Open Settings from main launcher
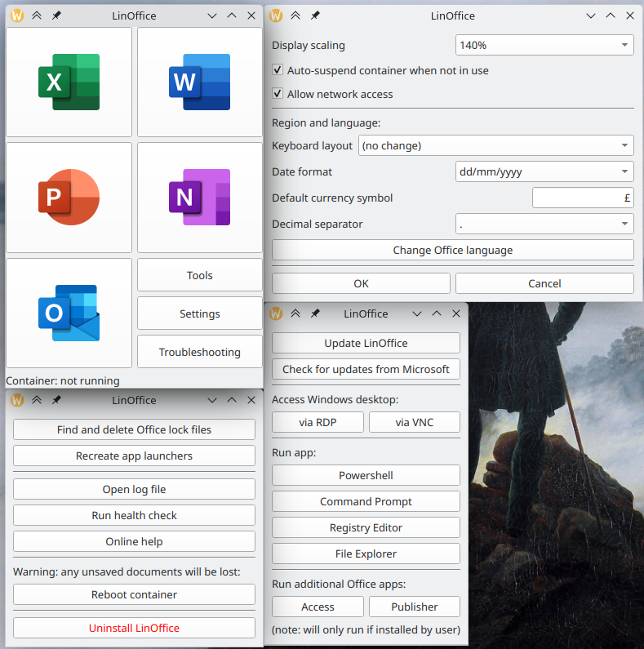644x649 pixels. pos(199,313)
